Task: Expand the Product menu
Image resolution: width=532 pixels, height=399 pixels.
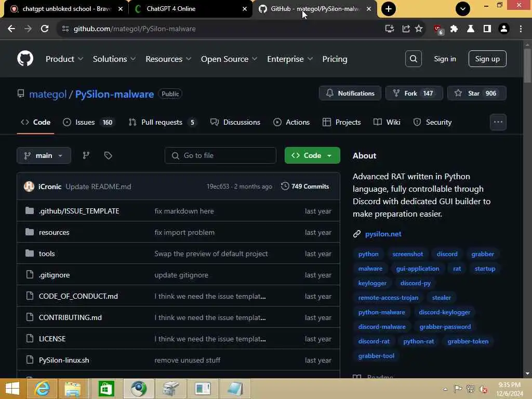Action: 64,59
